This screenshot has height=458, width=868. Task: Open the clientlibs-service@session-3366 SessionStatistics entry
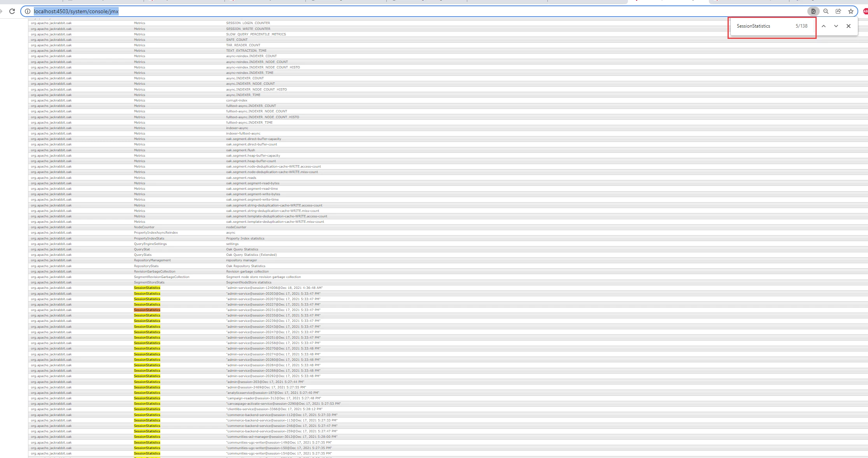click(274, 409)
